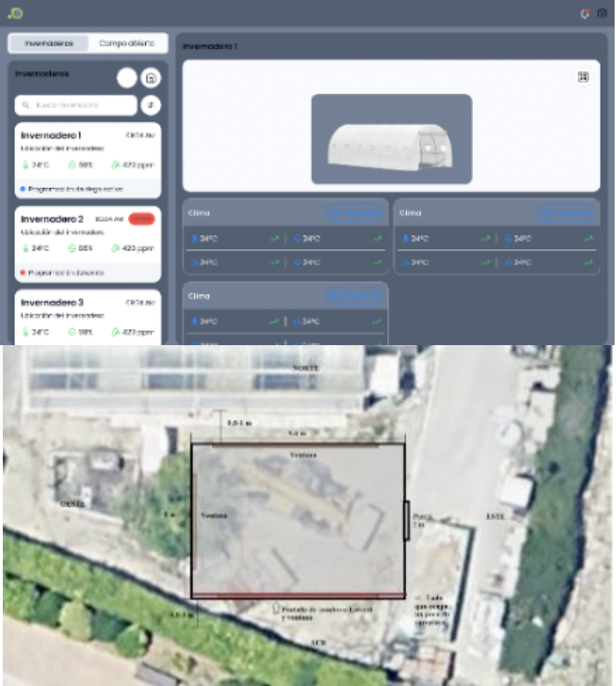Image resolution: width=616 pixels, height=686 pixels.
Task: Click the Clima title of right card
Action: click(410, 213)
